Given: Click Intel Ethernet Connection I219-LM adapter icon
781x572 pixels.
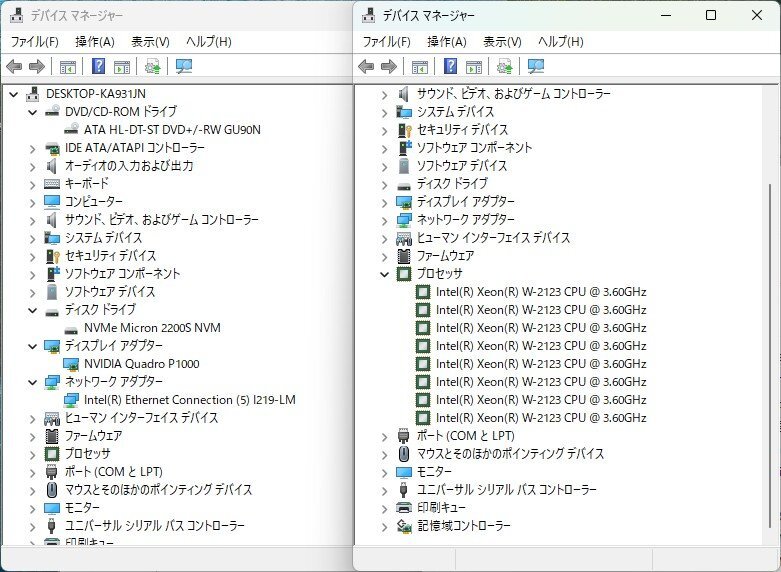Looking at the screenshot, I should (x=71, y=400).
